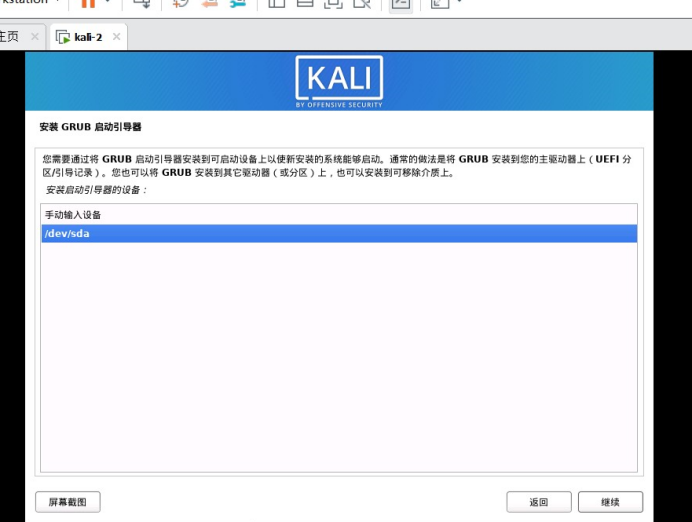Click the 返回 button
The height and width of the screenshot is (522, 692).
click(x=539, y=502)
